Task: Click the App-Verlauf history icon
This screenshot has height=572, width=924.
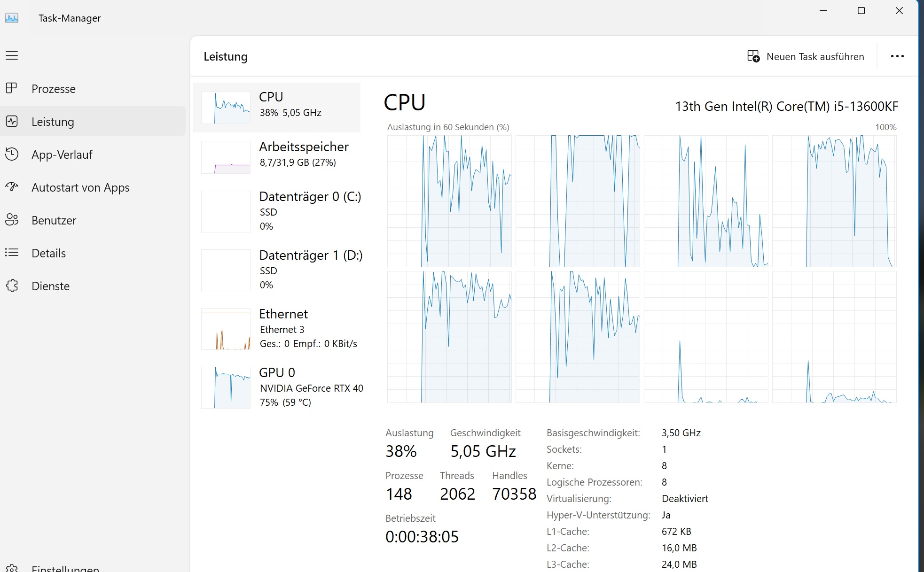Action: pos(12,154)
